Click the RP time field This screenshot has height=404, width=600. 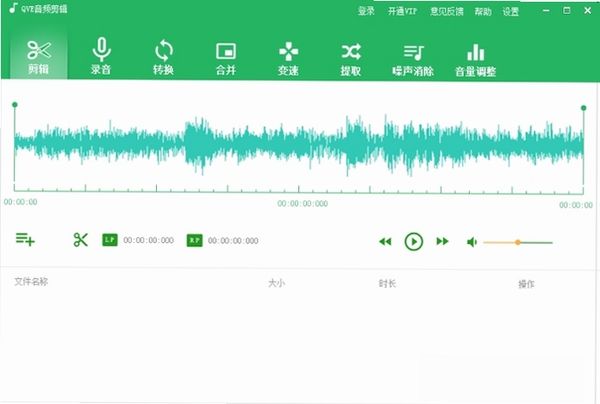coord(233,241)
